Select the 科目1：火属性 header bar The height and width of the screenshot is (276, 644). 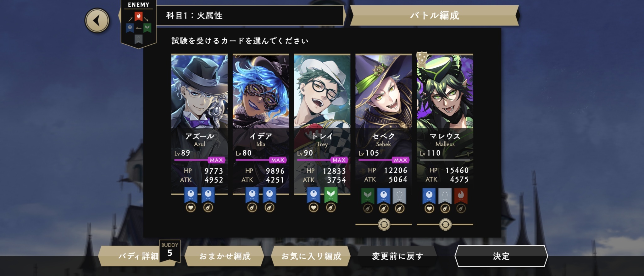tap(250, 15)
